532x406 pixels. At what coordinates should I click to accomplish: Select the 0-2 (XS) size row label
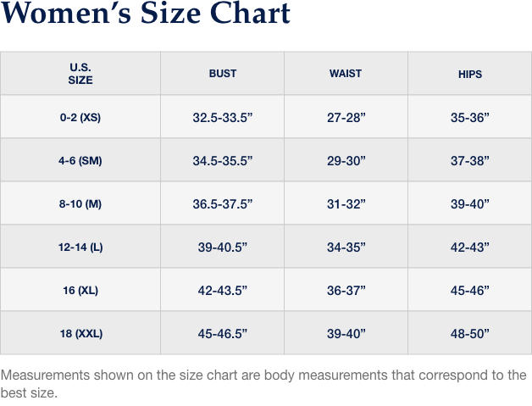point(80,118)
